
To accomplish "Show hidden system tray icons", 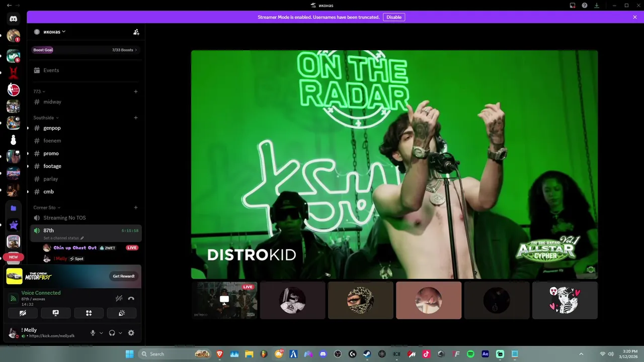I will (581, 354).
